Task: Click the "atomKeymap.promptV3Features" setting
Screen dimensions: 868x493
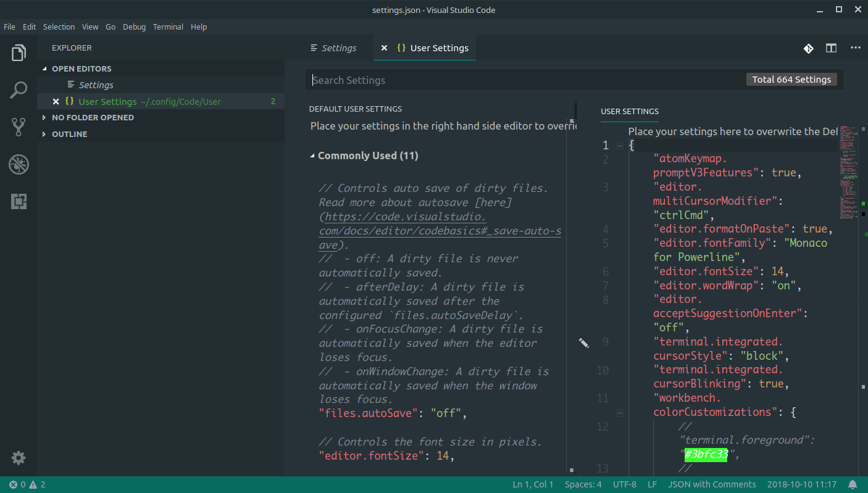Action: (x=727, y=165)
